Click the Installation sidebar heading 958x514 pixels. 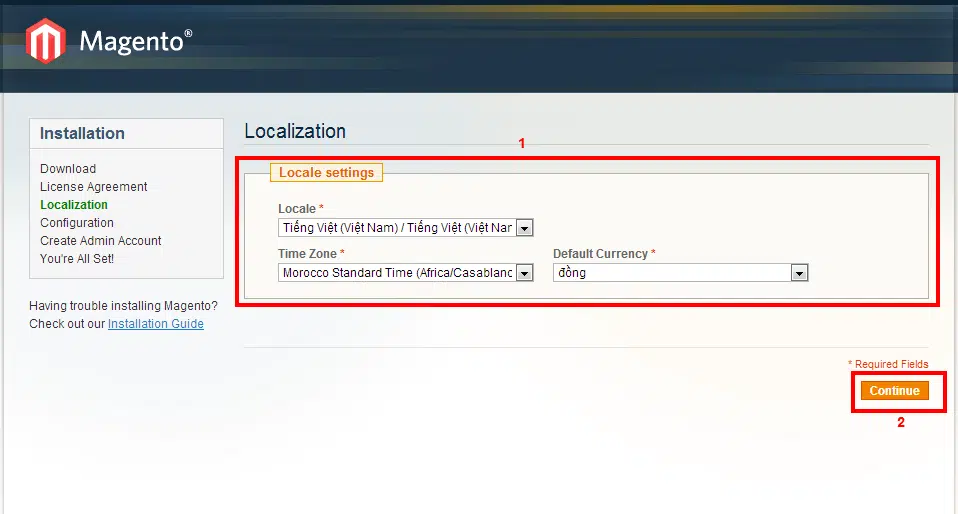pyautogui.click(x=82, y=133)
